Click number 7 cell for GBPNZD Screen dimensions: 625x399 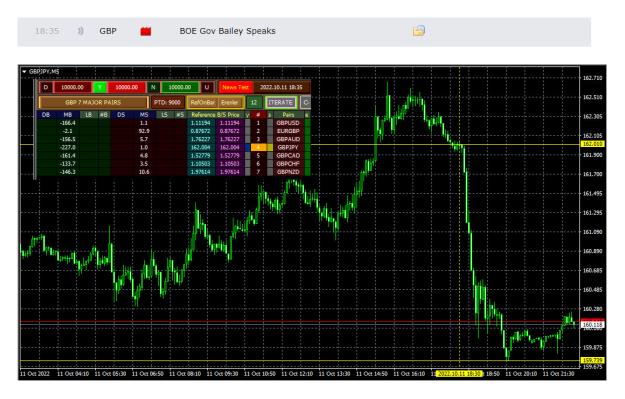pos(258,172)
